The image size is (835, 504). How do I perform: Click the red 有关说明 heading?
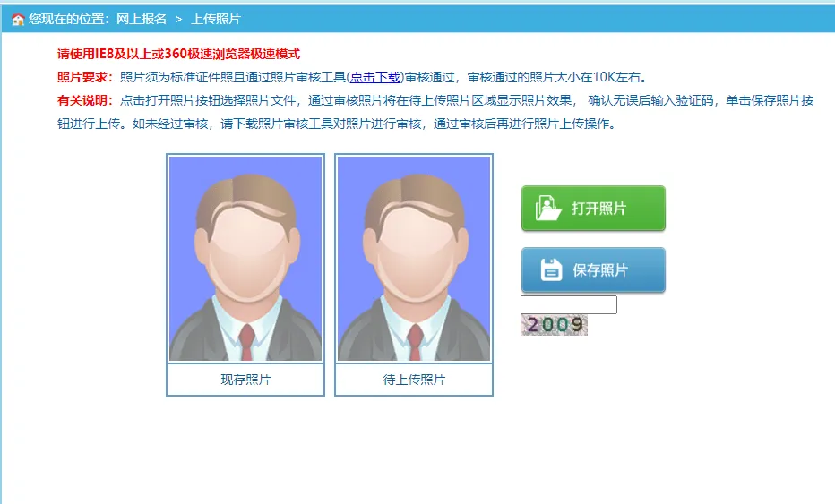tap(85, 100)
